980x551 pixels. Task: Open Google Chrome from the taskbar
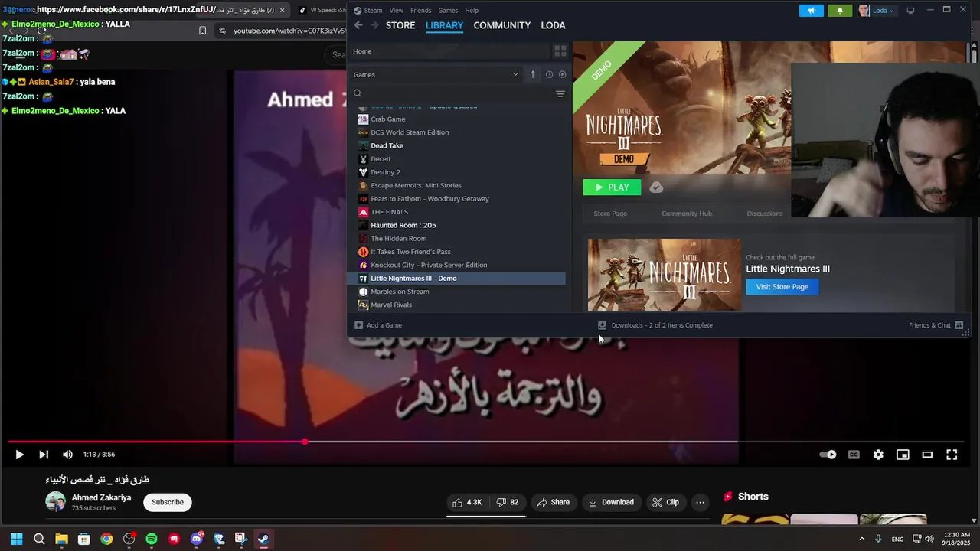click(x=106, y=539)
